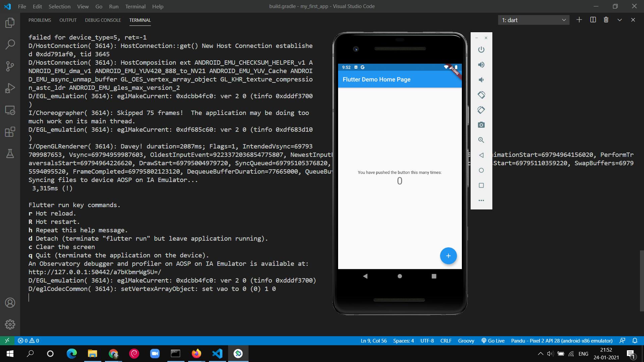Open the Explorer view in activity bar
The width and height of the screenshot is (644, 362).
[x=10, y=23]
